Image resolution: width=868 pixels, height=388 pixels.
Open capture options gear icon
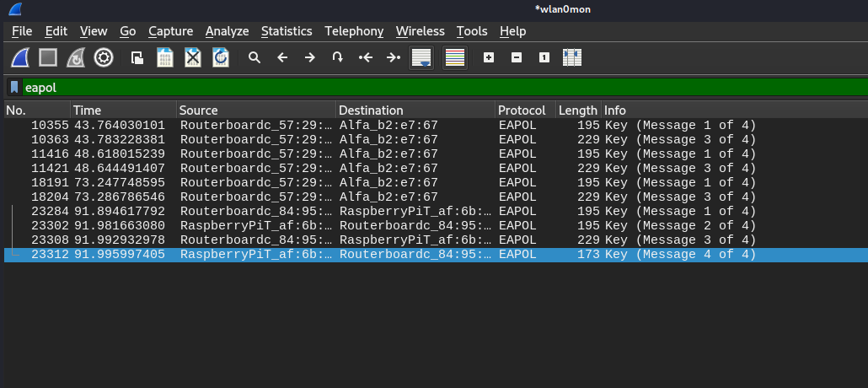[104, 57]
